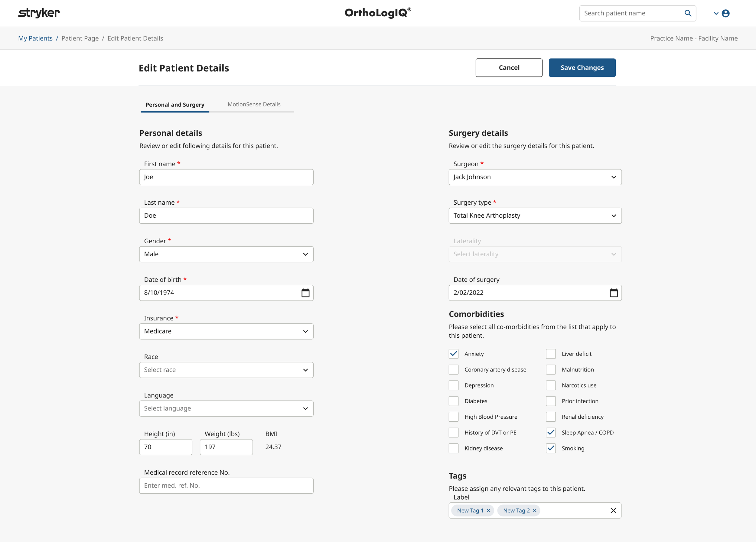Click the Stryker logo
Viewport: 756px width, 542px height.
pyautogui.click(x=39, y=13)
